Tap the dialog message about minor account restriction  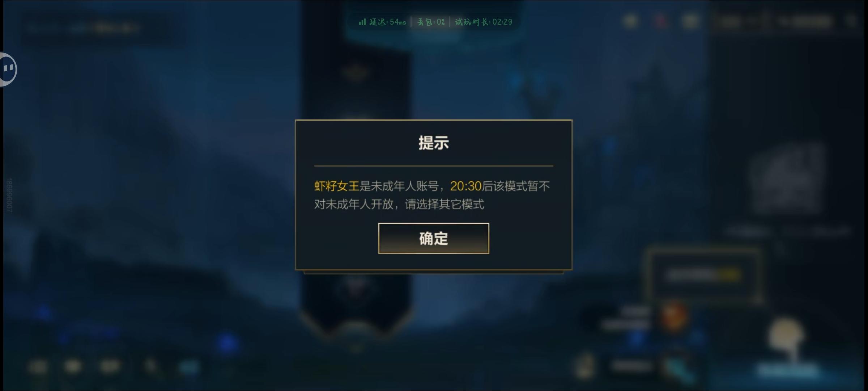432,195
